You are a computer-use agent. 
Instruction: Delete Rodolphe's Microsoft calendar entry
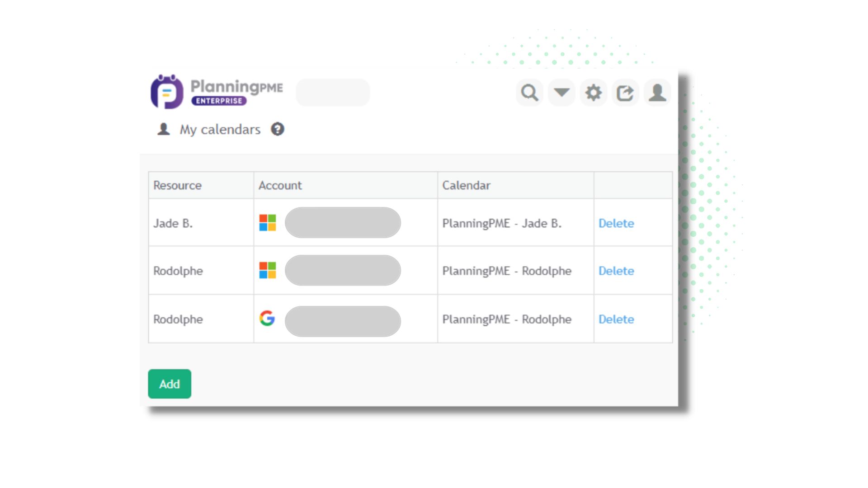(x=616, y=271)
